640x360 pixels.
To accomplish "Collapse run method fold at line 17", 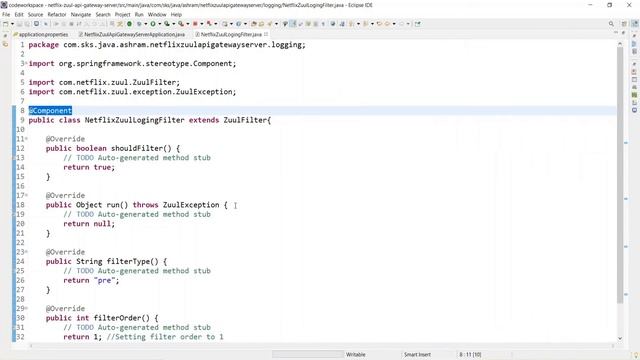I will [27, 196].
